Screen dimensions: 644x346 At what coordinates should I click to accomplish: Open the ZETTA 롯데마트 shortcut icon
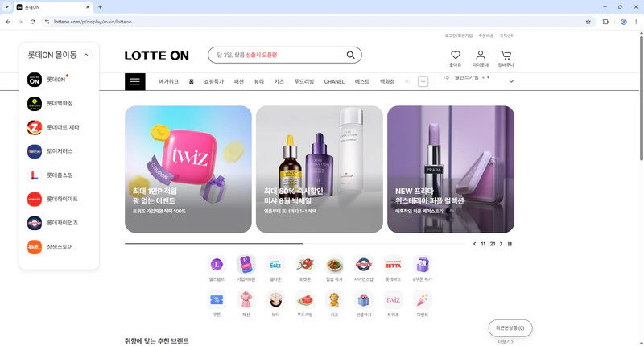coord(393,265)
